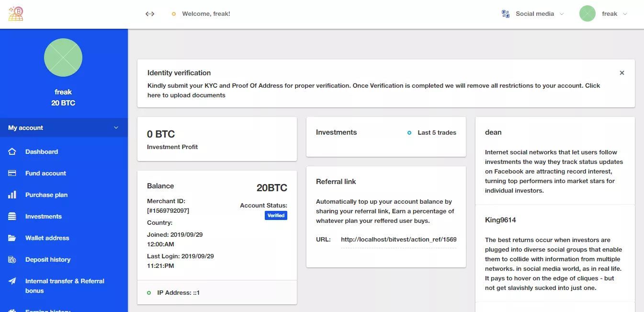Click the Investments stack icon
The image size is (644, 312).
(x=12, y=216)
